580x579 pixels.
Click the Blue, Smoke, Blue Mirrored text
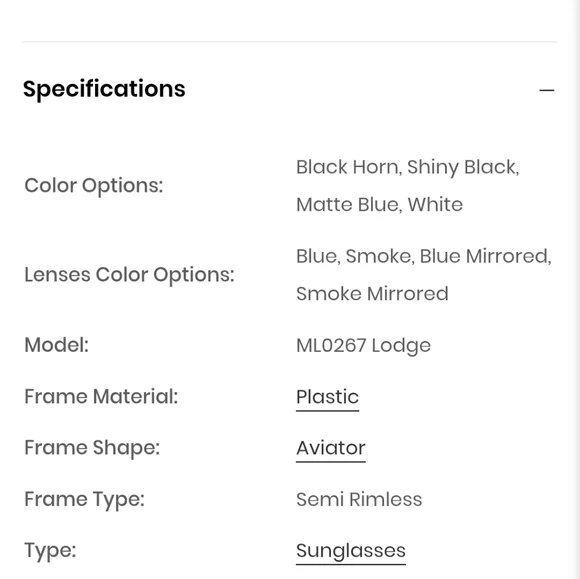coord(424,256)
